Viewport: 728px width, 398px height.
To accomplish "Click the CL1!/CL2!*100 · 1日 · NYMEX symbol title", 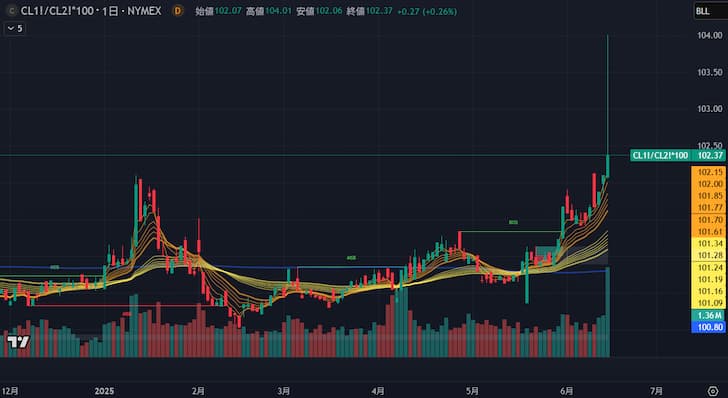I will pyautogui.click(x=91, y=11).
